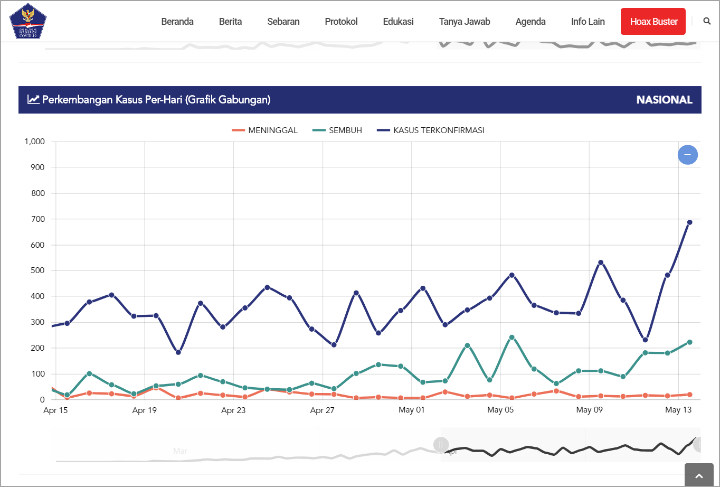720x487 pixels.
Task: Click the confirmed-cases point at May 01
Action: [x=422, y=288]
